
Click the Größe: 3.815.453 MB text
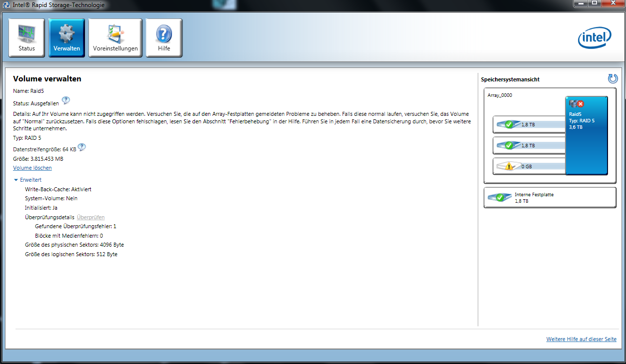pos(38,159)
